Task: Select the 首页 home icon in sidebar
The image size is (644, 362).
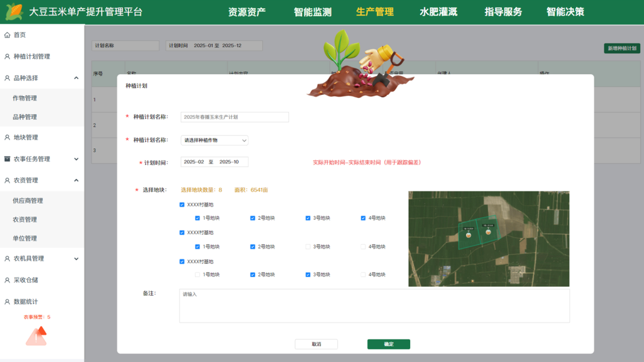Action: coord(7,35)
